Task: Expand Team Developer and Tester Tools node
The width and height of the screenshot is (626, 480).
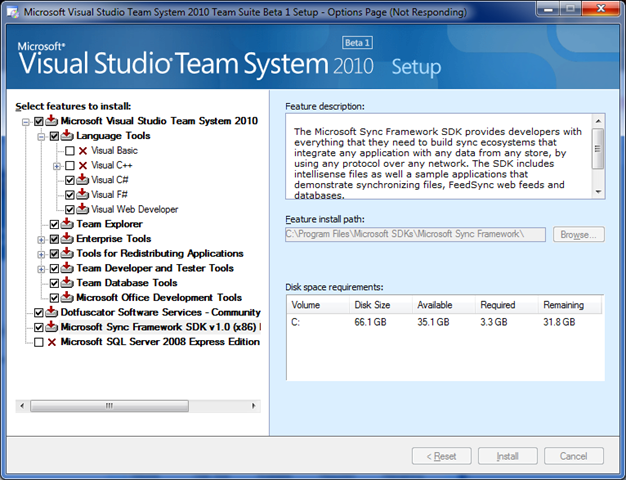Action: click(x=41, y=269)
